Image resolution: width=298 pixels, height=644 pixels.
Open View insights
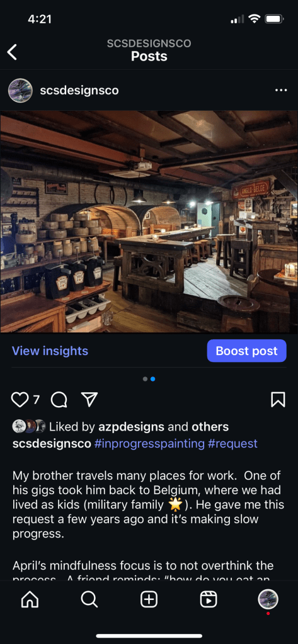pyautogui.click(x=50, y=351)
